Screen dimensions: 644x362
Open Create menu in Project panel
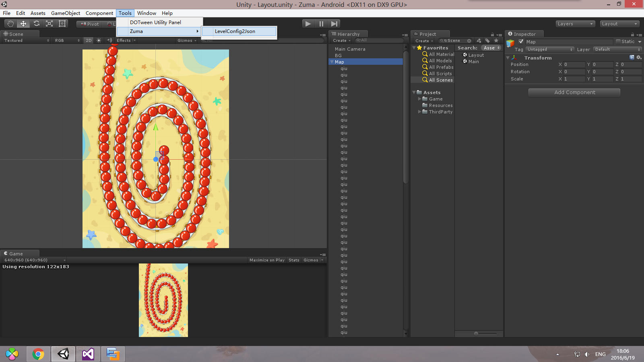(x=424, y=41)
